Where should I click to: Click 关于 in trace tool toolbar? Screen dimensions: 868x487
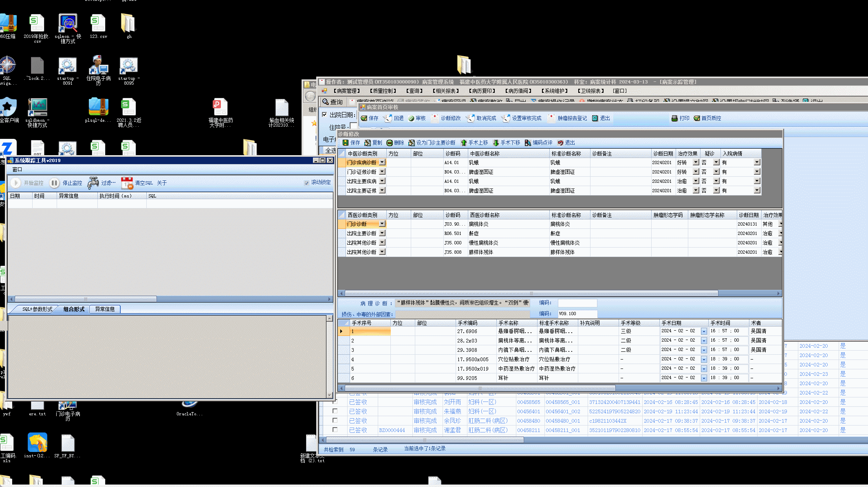click(x=162, y=183)
